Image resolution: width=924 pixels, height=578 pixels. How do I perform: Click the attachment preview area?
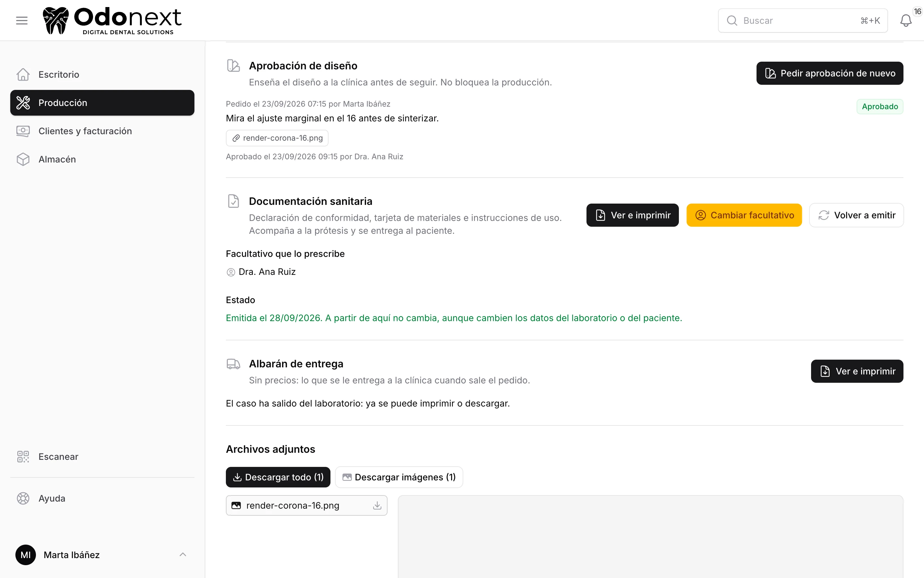pos(651,537)
